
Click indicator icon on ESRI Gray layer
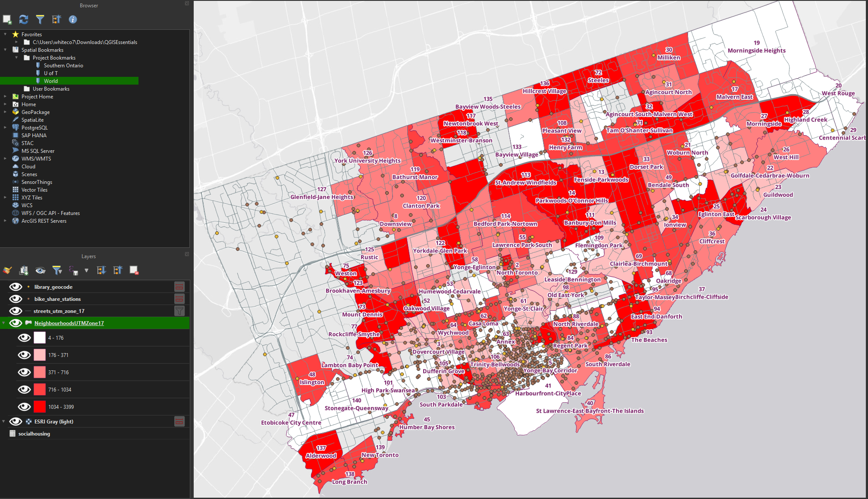(x=179, y=421)
